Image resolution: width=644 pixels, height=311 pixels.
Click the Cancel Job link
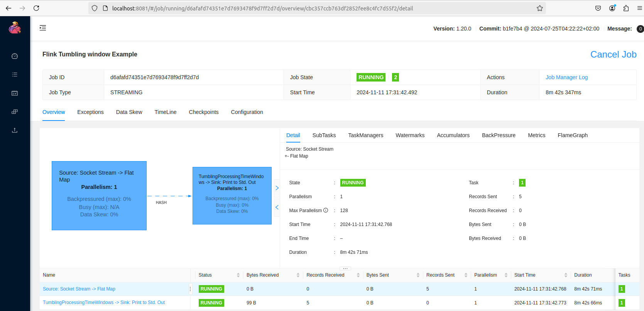[614, 54]
